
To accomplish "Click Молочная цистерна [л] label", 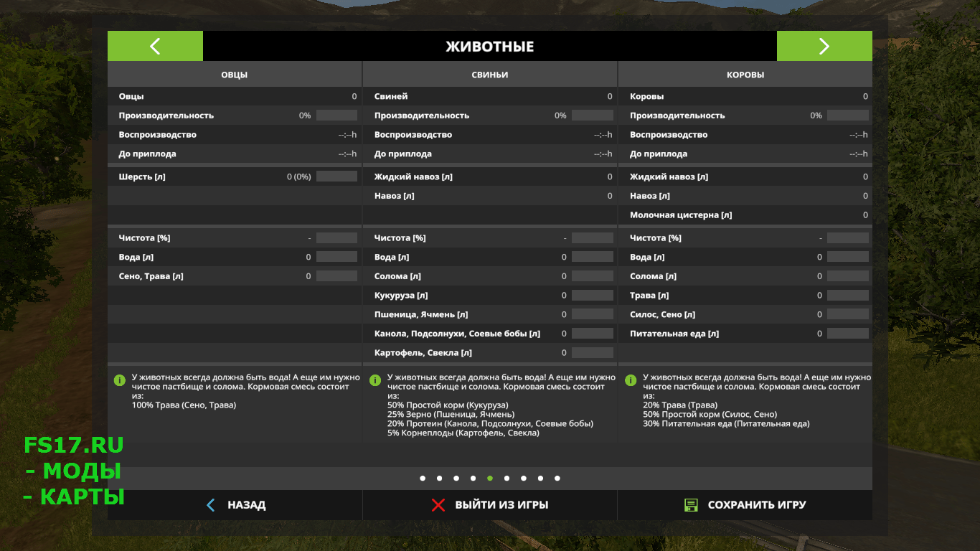I will pos(681,215).
